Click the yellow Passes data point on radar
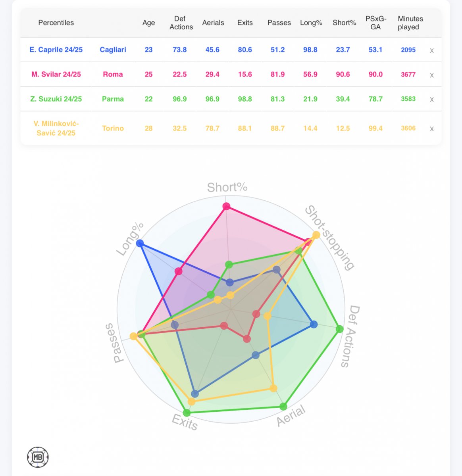Screen dimensions: 462x476 [x=133, y=337]
